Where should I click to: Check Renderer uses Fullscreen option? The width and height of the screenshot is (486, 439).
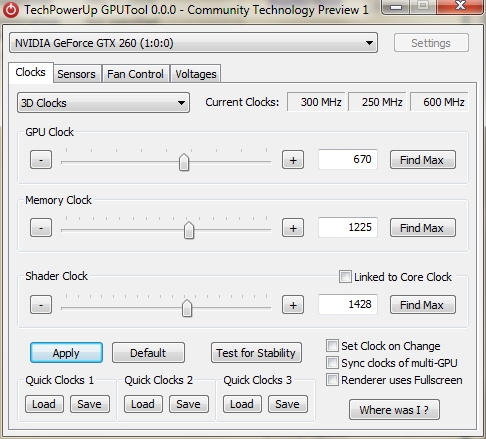pyautogui.click(x=332, y=380)
